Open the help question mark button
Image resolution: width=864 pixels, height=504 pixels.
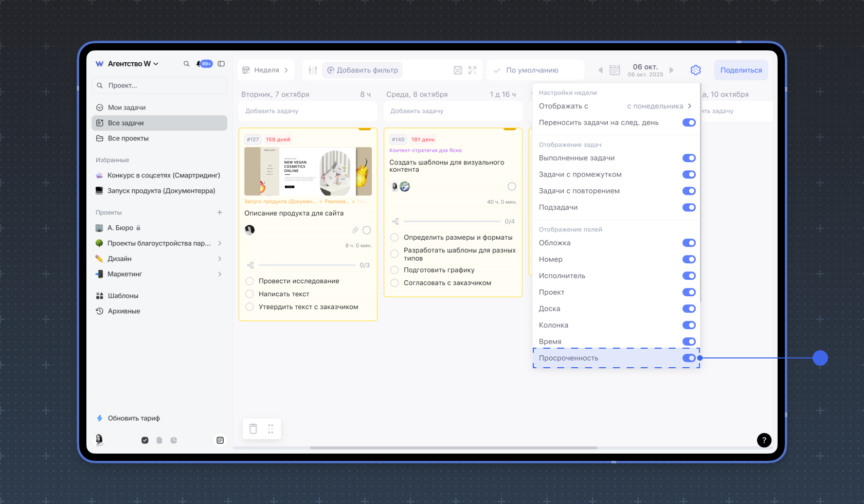[764, 440]
